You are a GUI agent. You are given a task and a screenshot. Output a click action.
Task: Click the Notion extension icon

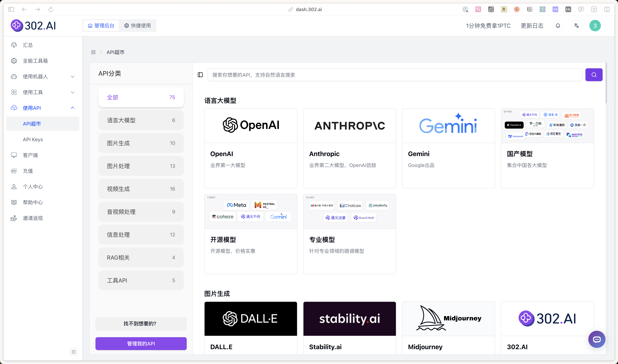point(529,9)
